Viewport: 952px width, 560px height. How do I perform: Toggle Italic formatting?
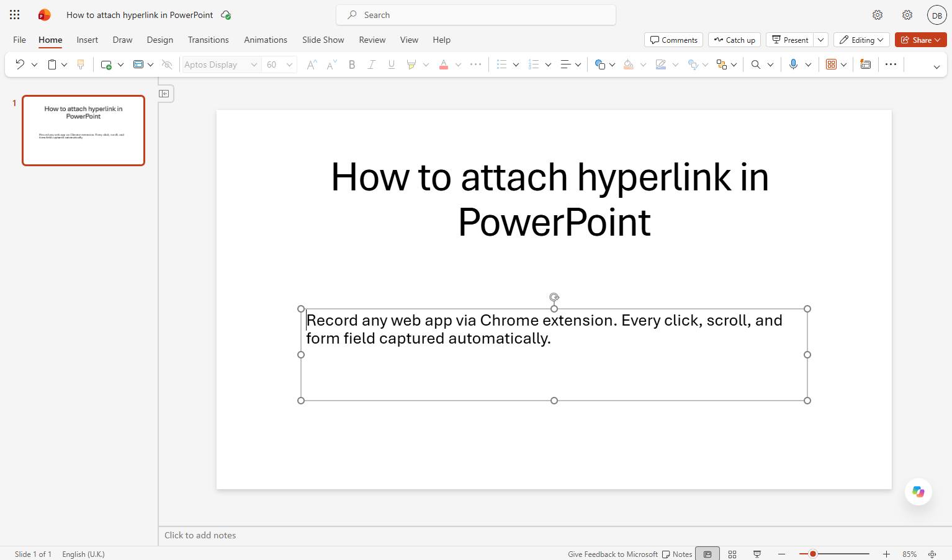(371, 64)
